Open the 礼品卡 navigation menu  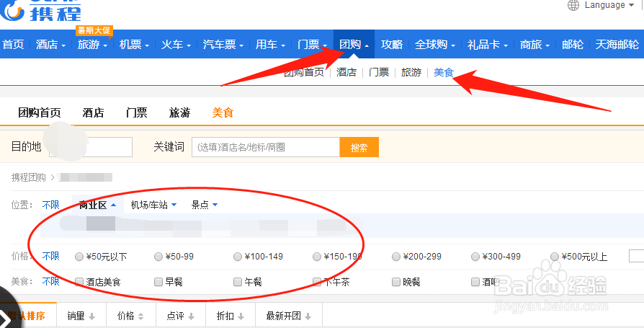point(488,45)
